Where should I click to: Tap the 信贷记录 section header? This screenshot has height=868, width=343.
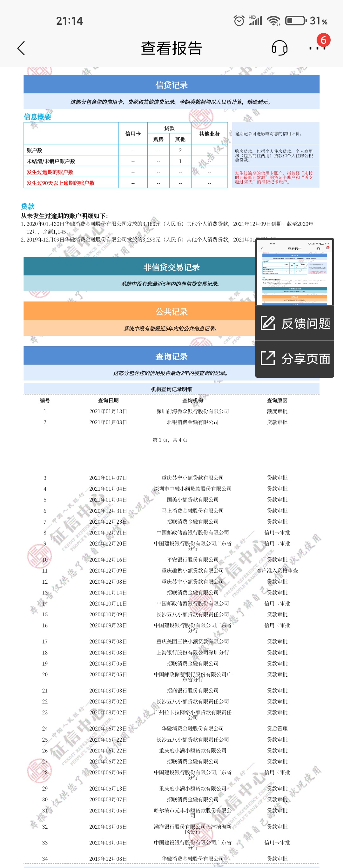click(171, 84)
